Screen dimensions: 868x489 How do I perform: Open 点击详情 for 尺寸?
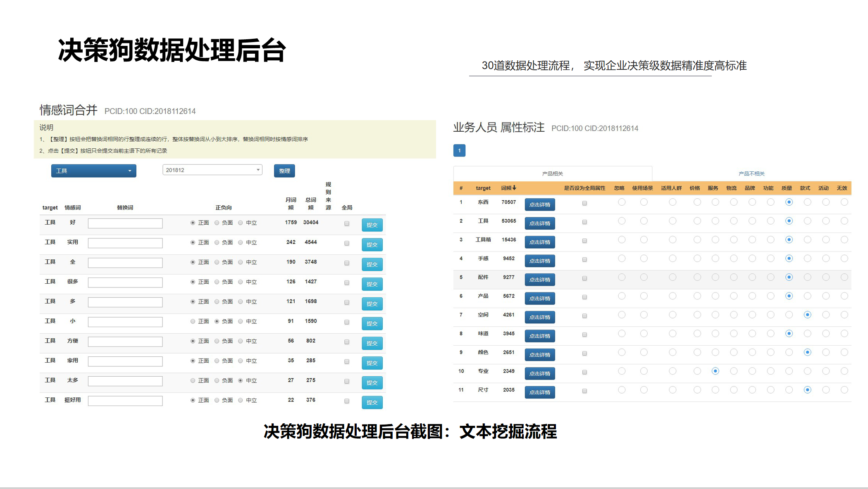[x=540, y=392]
